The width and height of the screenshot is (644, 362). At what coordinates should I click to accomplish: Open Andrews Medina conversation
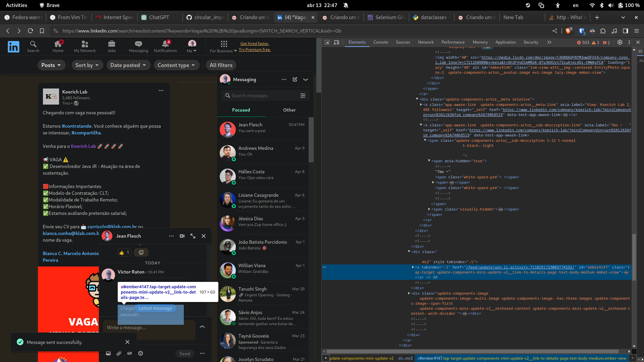tap(263, 153)
